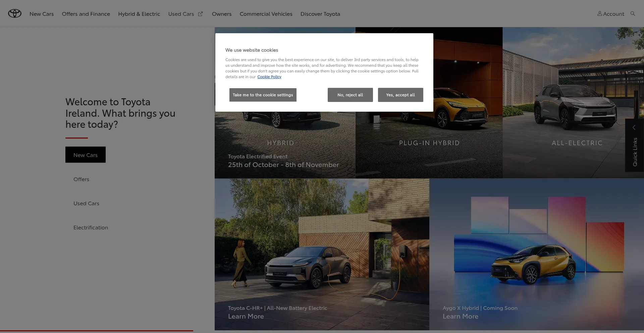This screenshot has width=644, height=333.
Task: Open the New Cars navigation menu
Action: [42, 14]
